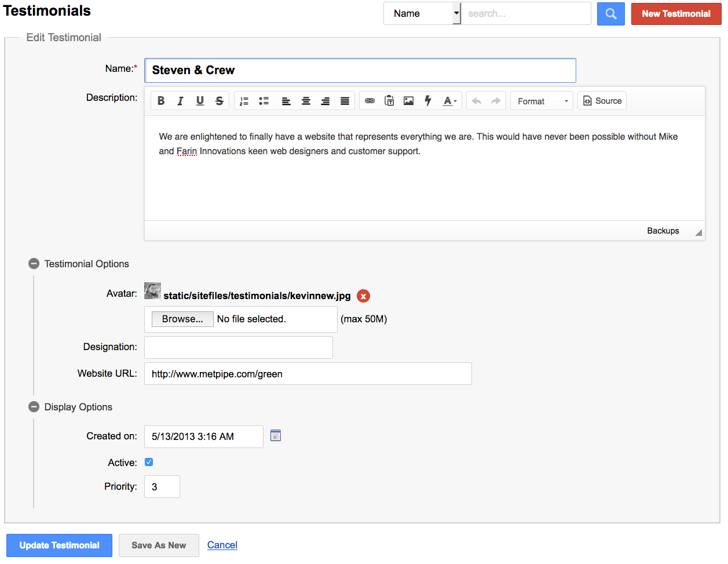Insert a numbered list

[244, 101]
